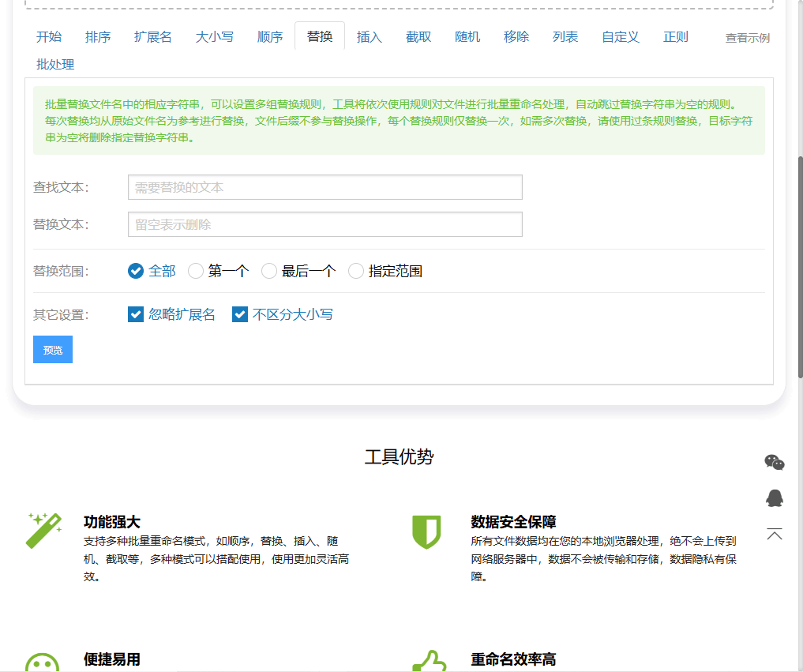The width and height of the screenshot is (803, 672).
Task: Uncheck the 不区分大小写 option
Action: coord(240,313)
